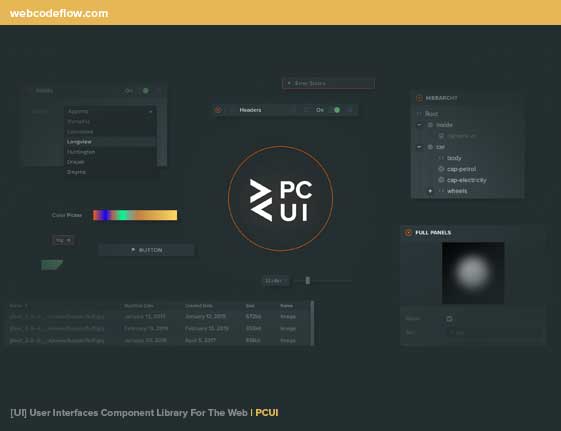
Task: Click the entity icon beside the car node
Action: [x=430, y=147]
